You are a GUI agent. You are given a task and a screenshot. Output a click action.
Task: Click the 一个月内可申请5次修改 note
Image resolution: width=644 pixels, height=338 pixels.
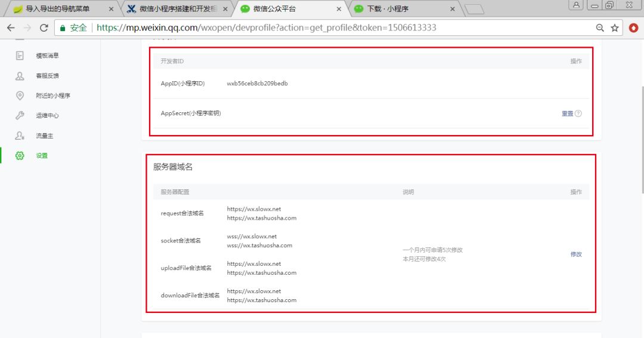(432, 250)
